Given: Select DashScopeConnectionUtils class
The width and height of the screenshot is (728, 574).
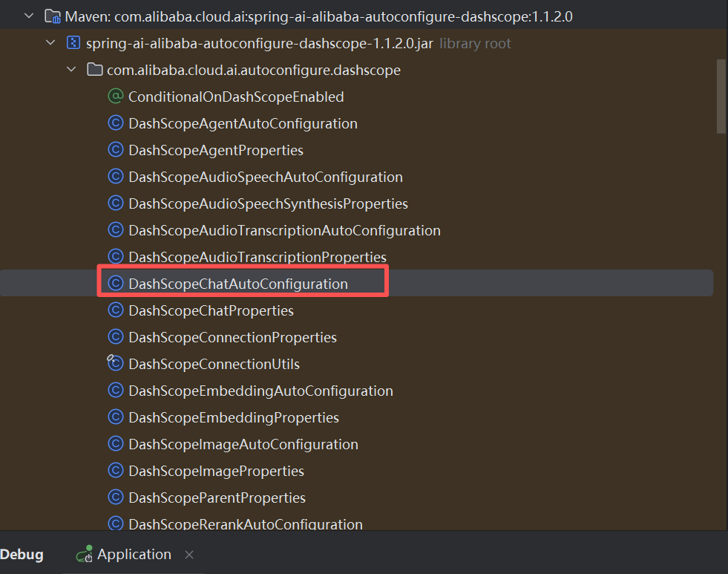Looking at the screenshot, I should pyautogui.click(x=214, y=364).
